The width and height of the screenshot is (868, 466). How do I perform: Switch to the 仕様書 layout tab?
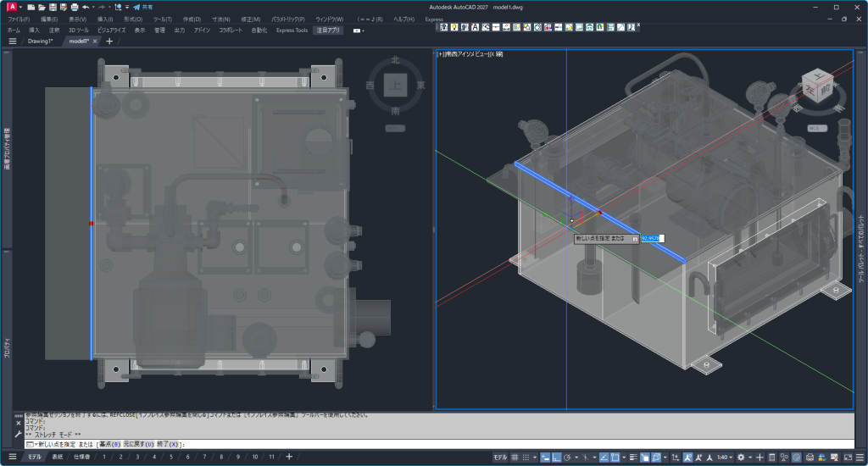point(81,457)
